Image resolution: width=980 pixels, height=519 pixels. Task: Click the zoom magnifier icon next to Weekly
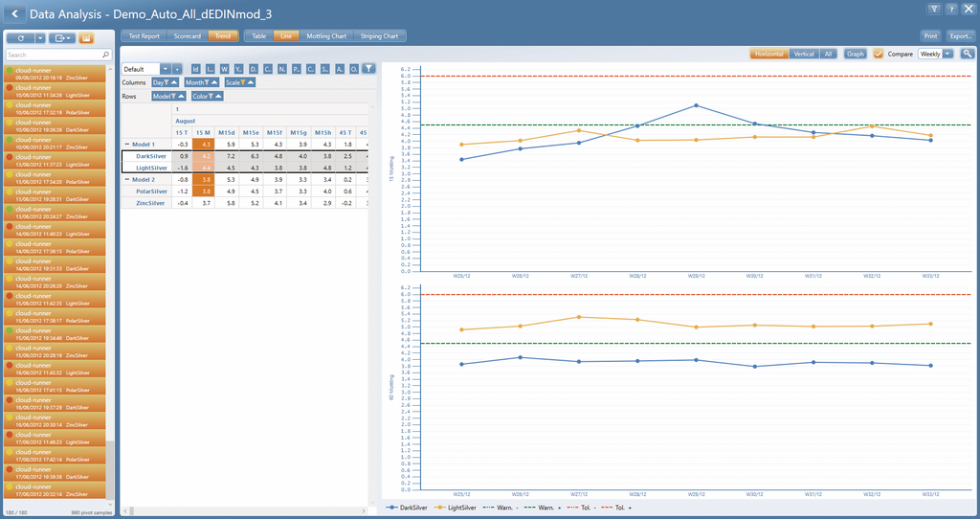click(968, 54)
